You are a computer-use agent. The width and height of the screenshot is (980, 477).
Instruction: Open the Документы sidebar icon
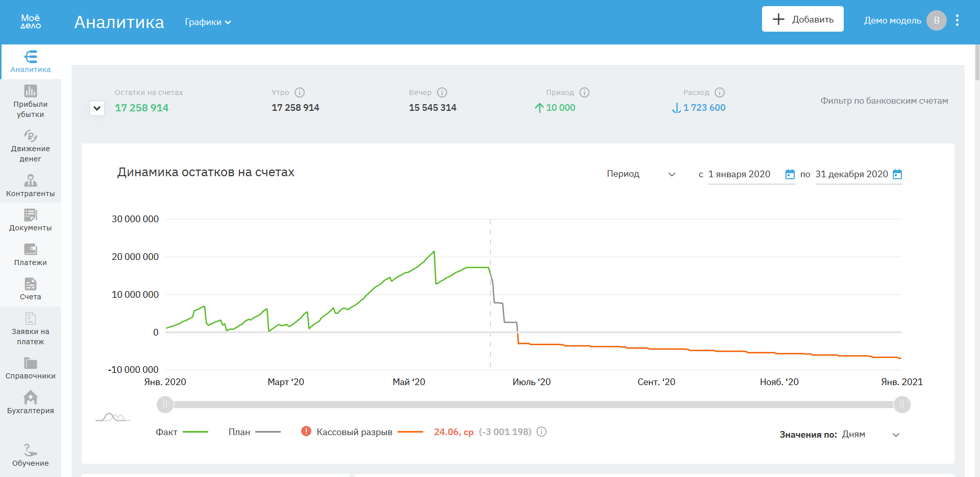click(31, 214)
